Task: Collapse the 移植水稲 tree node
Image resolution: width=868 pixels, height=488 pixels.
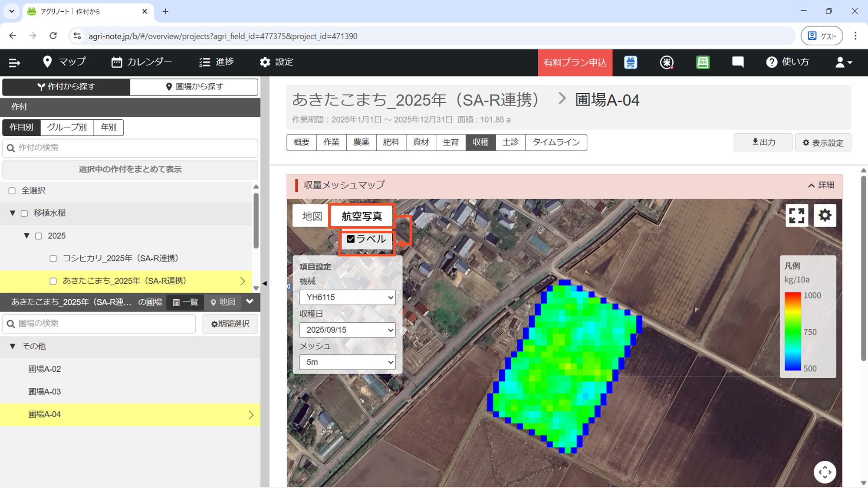Action: coord(13,213)
